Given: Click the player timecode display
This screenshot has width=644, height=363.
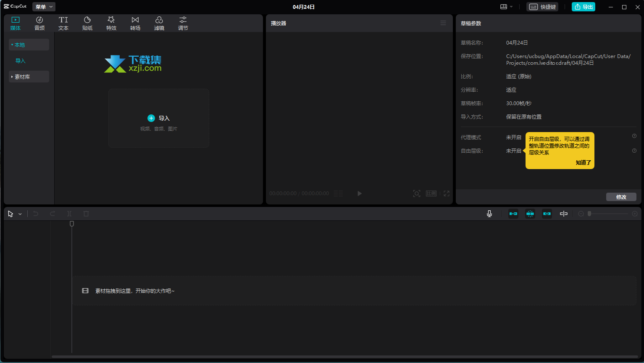Looking at the screenshot, I should 299,193.
